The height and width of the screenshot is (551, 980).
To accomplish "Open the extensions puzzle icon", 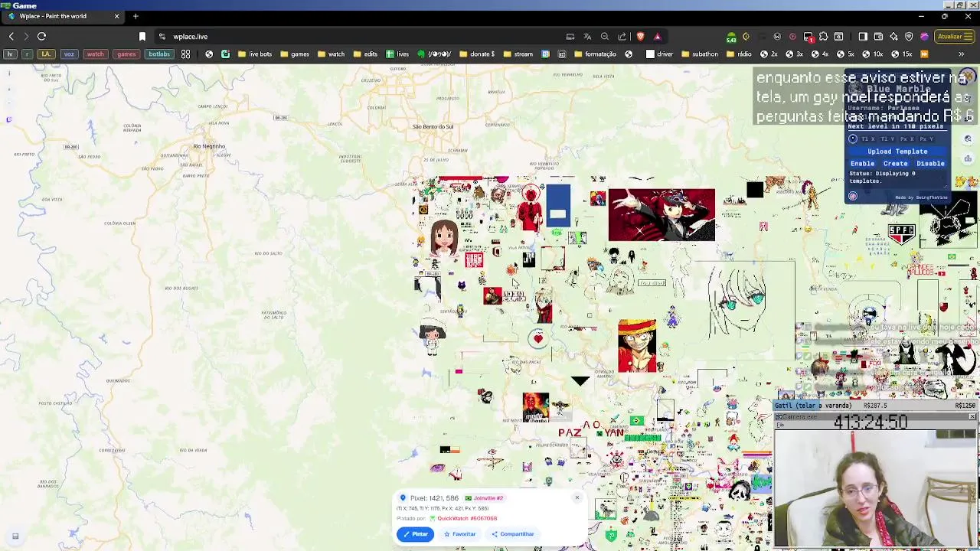I will coord(824,36).
